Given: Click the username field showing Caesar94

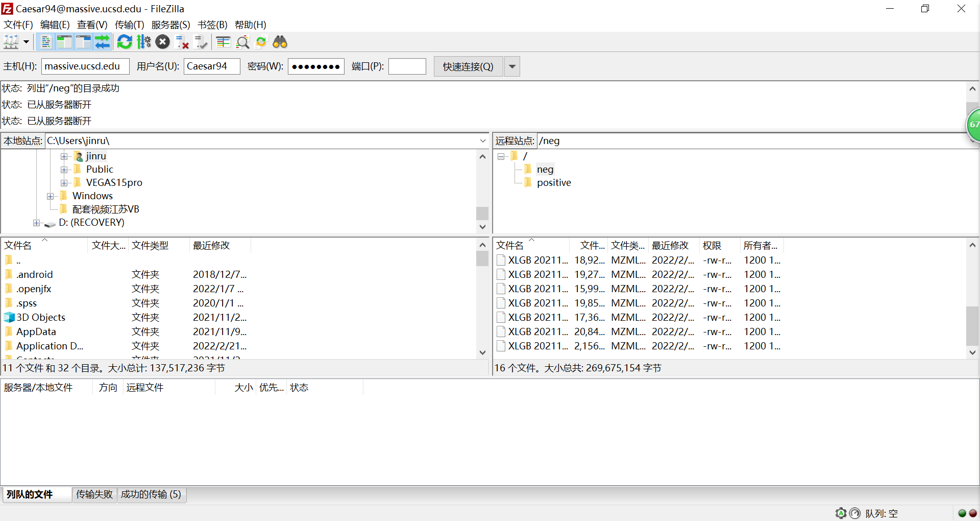Looking at the screenshot, I should (212, 66).
